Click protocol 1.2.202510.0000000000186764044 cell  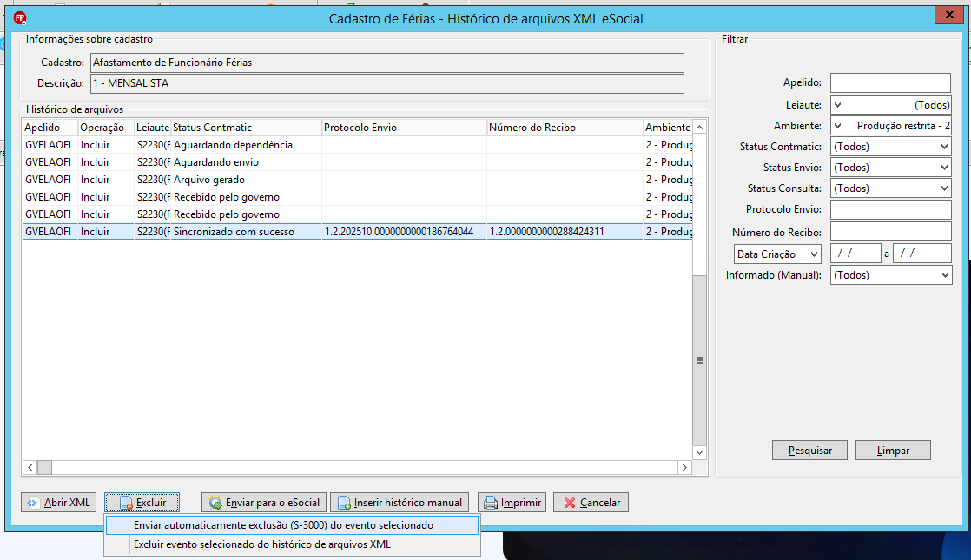coord(405,232)
